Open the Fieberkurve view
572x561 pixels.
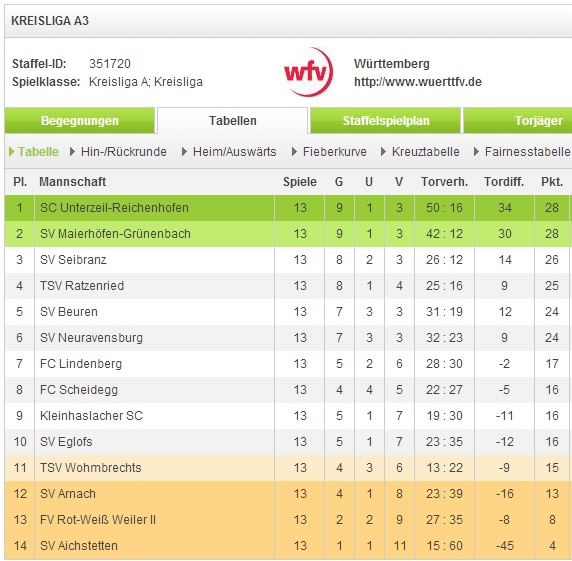335,152
